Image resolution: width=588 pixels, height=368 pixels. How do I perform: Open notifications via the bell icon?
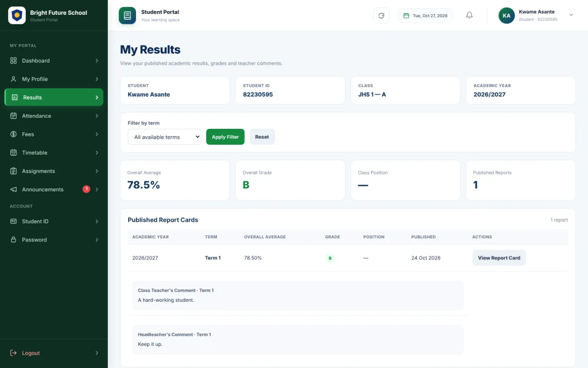[469, 16]
